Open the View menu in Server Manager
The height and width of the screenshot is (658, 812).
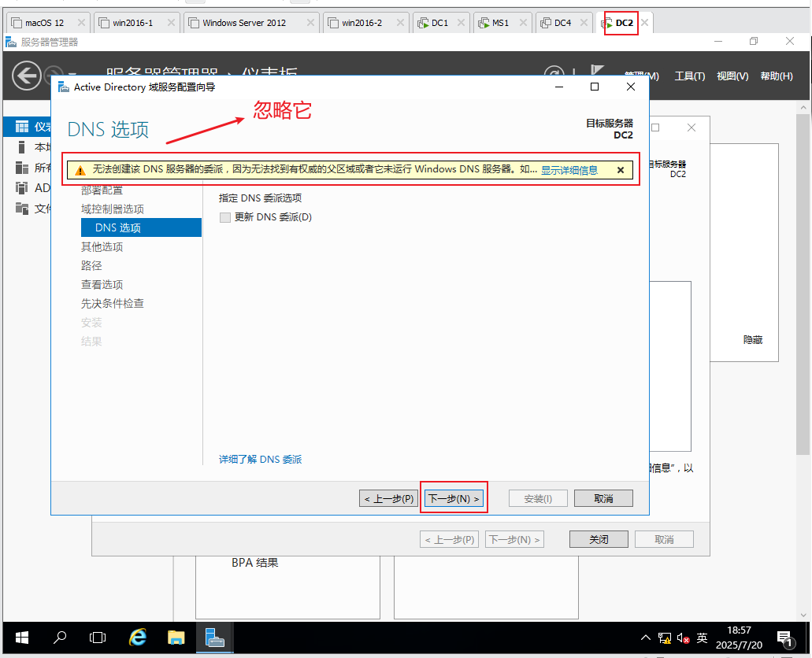coord(732,76)
